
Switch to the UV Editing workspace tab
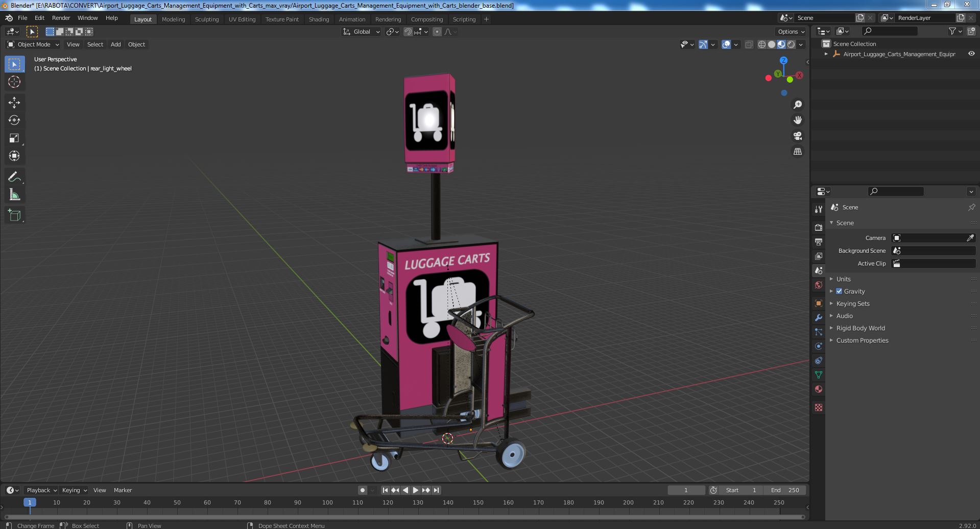point(242,19)
